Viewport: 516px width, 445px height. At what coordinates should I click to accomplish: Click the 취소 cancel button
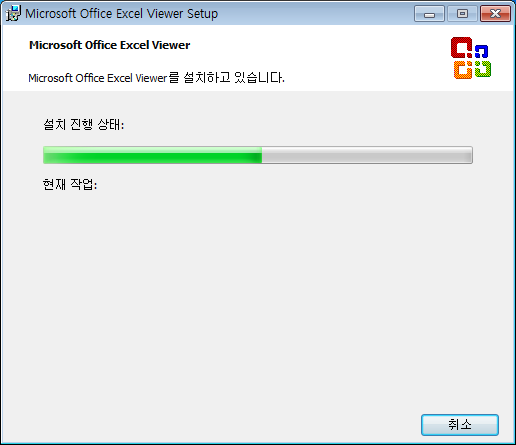[460, 425]
